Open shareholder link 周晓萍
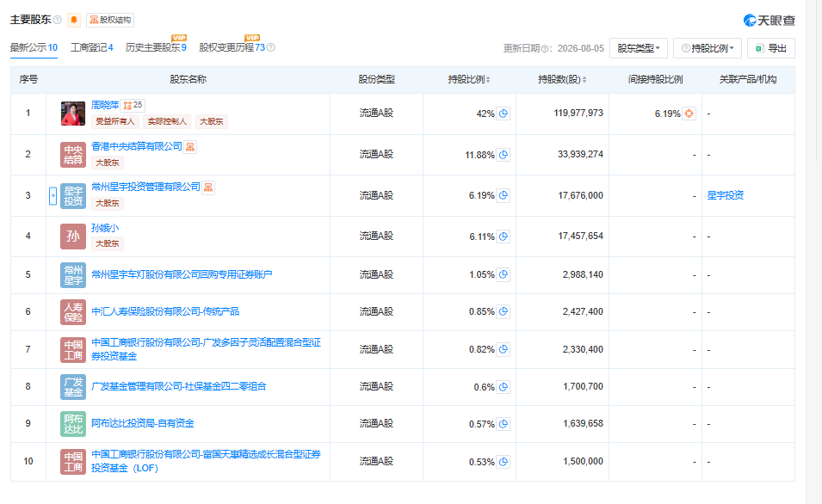822x504 pixels. (105, 105)
